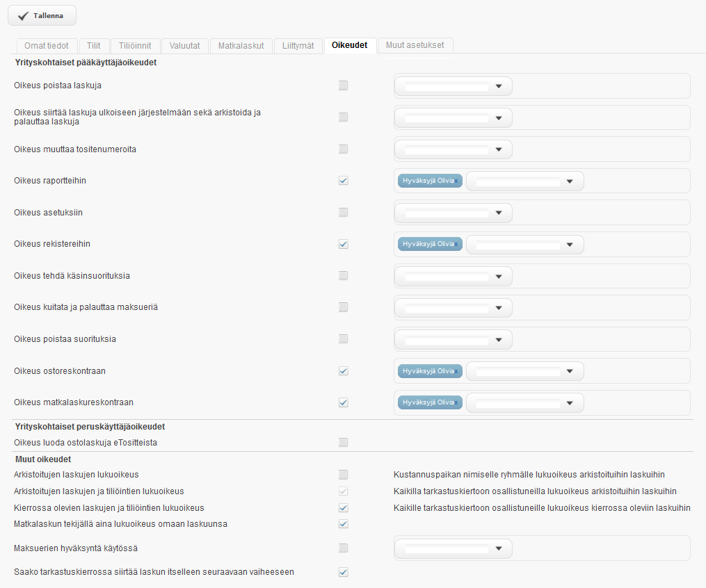This screenshot has width=706, height=588.
Task: Uncheck Saako tarkastuskierrossa siirtää laskun itselleen
Action: click(x=343, y=572)
